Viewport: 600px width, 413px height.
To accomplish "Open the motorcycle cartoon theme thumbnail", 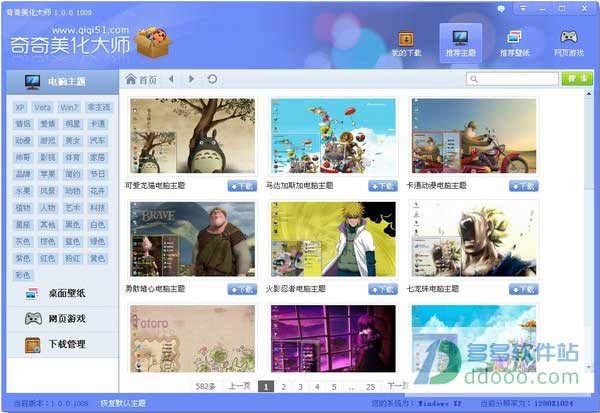I will (474, 136).
